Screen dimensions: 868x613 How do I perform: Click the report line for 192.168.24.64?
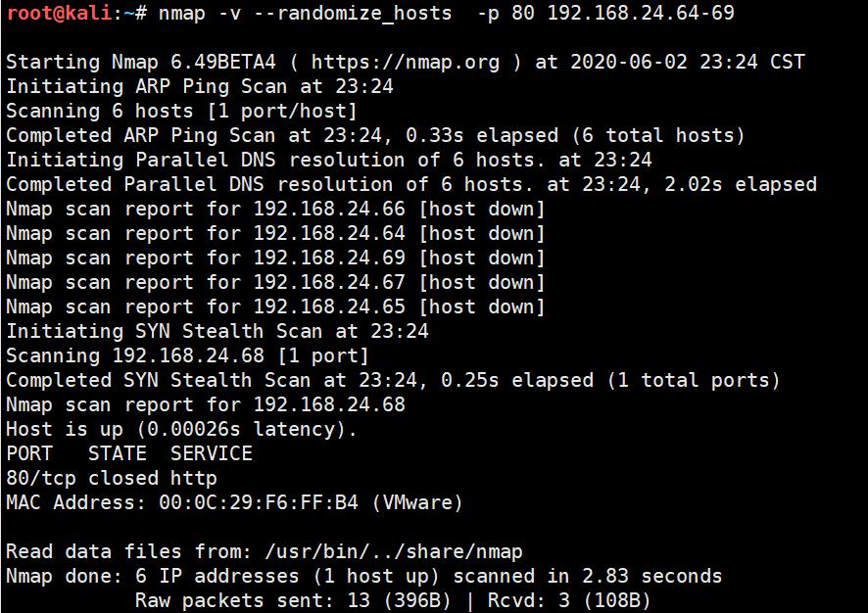click(275, 233)
